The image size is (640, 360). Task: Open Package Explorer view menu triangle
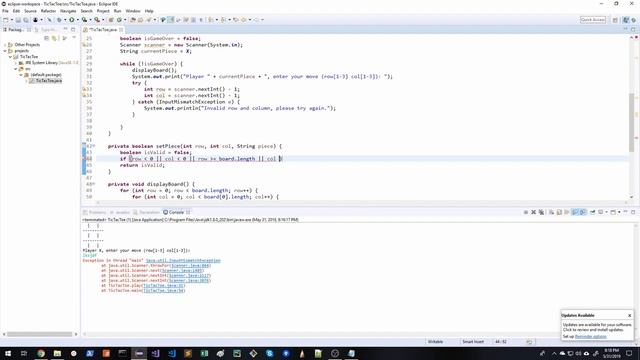point(74,38)
